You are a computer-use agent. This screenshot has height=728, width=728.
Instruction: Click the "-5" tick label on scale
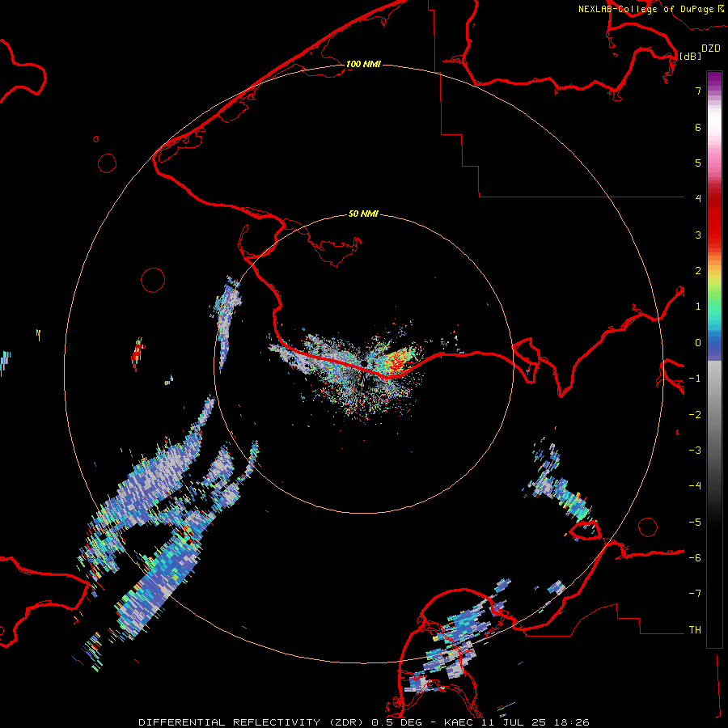point(695,523)
